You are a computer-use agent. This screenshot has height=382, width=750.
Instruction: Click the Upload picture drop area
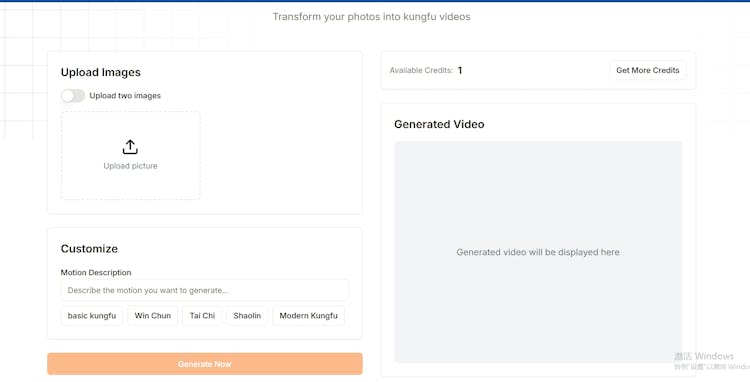tap(131, 155)
